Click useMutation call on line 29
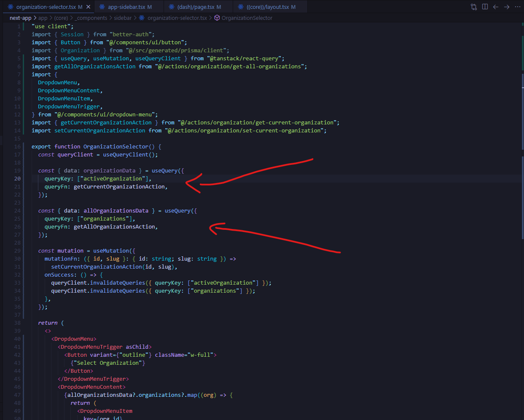The image size is (524, 420). (x=111, y=250)
